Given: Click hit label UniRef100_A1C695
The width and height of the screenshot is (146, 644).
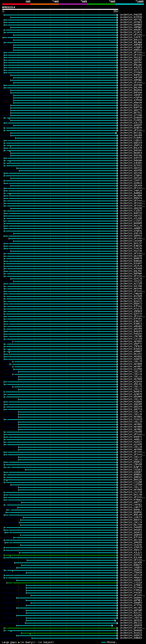Looking at the screenshot, I should pyautogui.click(x=131, y=445).
